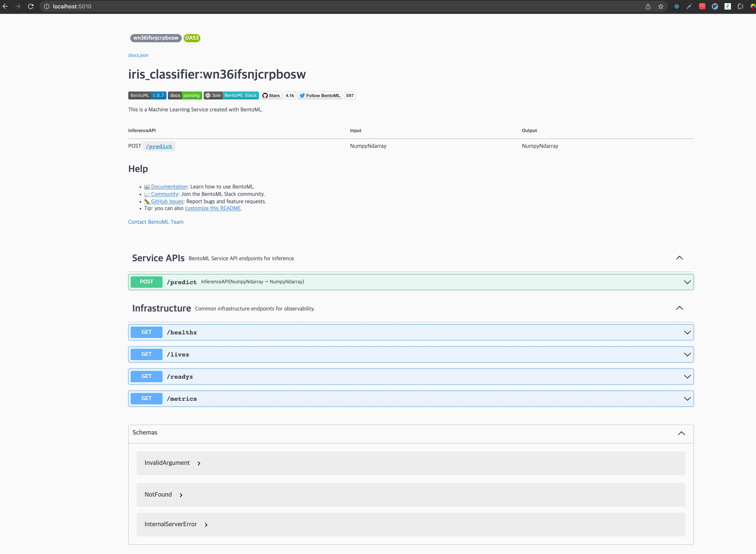The width and height of the screenshot is (756, 554).
Task: Open the customize this README link
Action: pyautogui.click(x=213, y=208)
